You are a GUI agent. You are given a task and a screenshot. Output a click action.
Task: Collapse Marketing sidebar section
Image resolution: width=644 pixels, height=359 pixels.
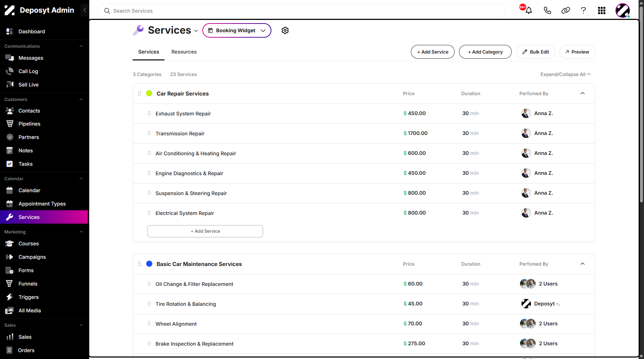pos(81,232)
